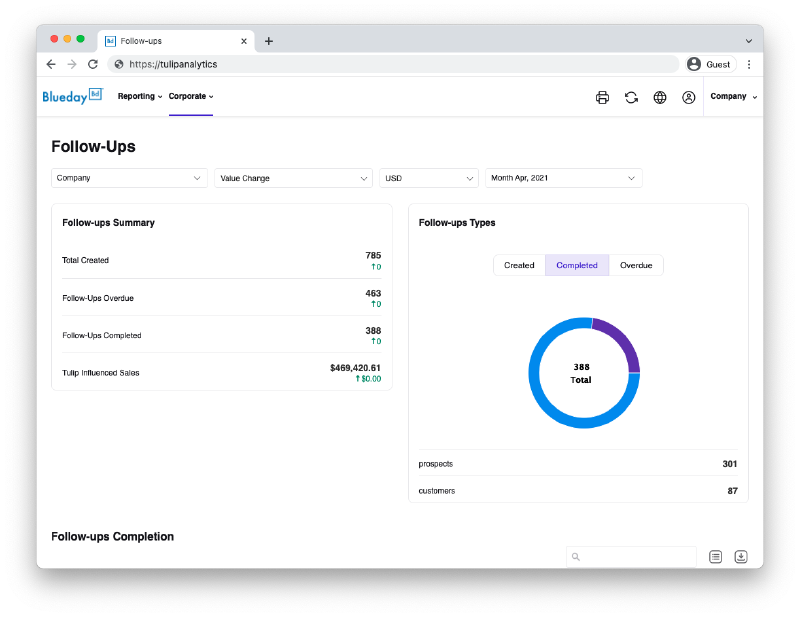Open the Corporate menu
The image size is (800, 617).
pyautogui.click(x=190, y=96)
